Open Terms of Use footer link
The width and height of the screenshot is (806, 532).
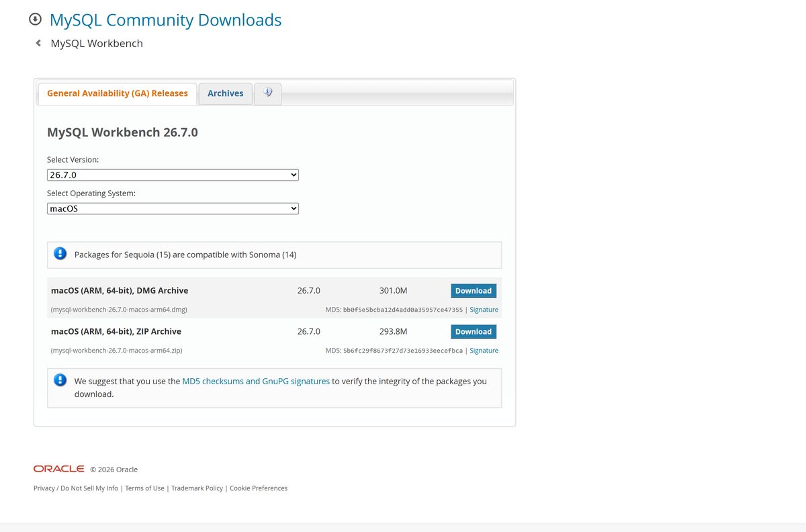click(x=144, y=488)
